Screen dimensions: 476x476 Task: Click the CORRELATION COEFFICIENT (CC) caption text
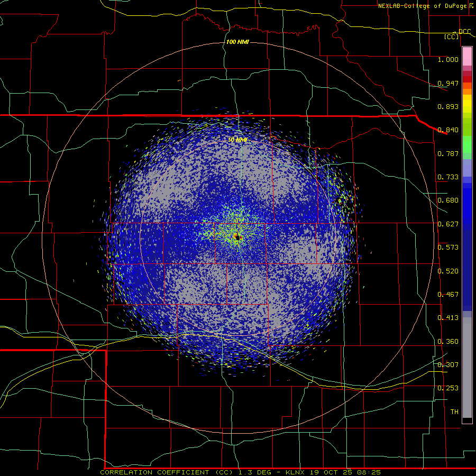tap(168, 472)
